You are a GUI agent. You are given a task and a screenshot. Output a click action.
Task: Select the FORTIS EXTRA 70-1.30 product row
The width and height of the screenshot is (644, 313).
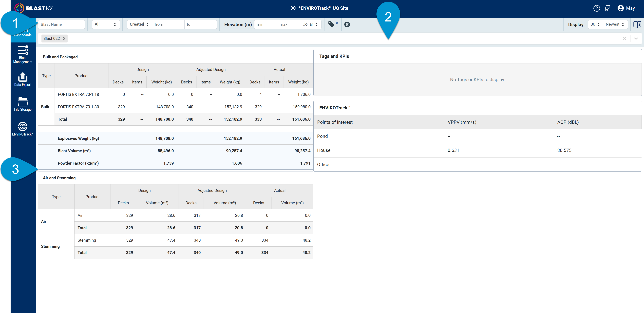184,107
